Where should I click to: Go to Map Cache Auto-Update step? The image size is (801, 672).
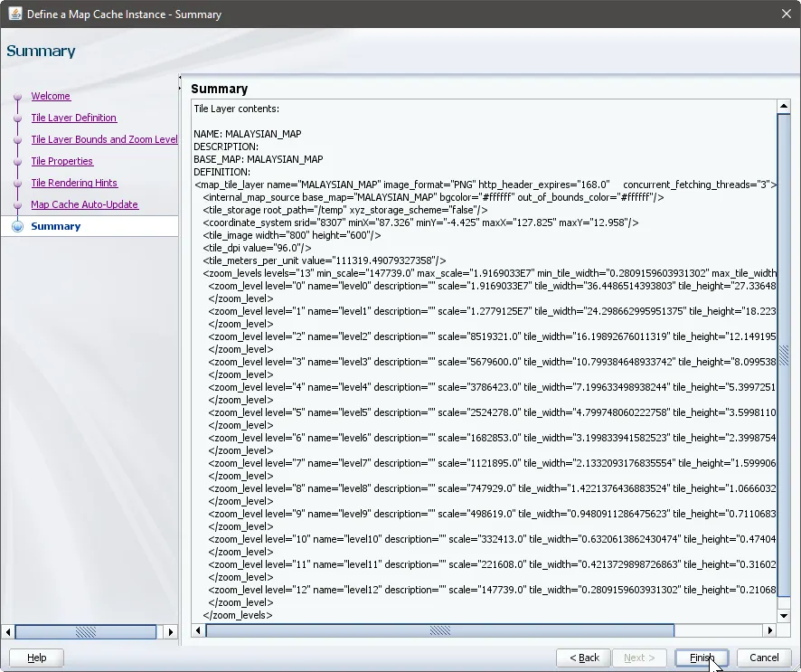pyautogui.click(x=84, y=204)
